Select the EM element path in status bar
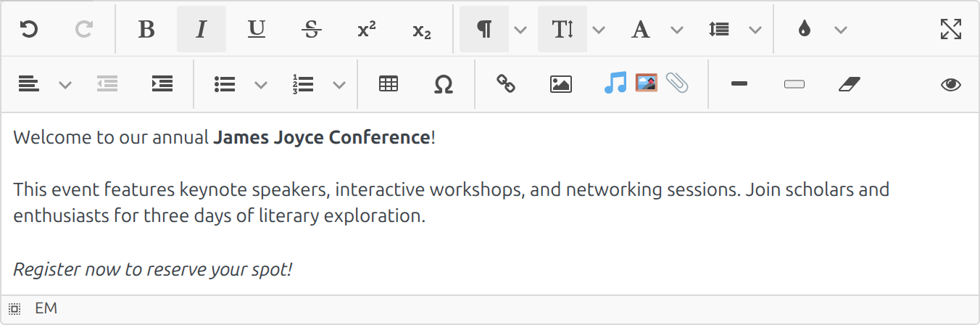The width and height of the screenshot is (980, 325). (x=46, y=309)
